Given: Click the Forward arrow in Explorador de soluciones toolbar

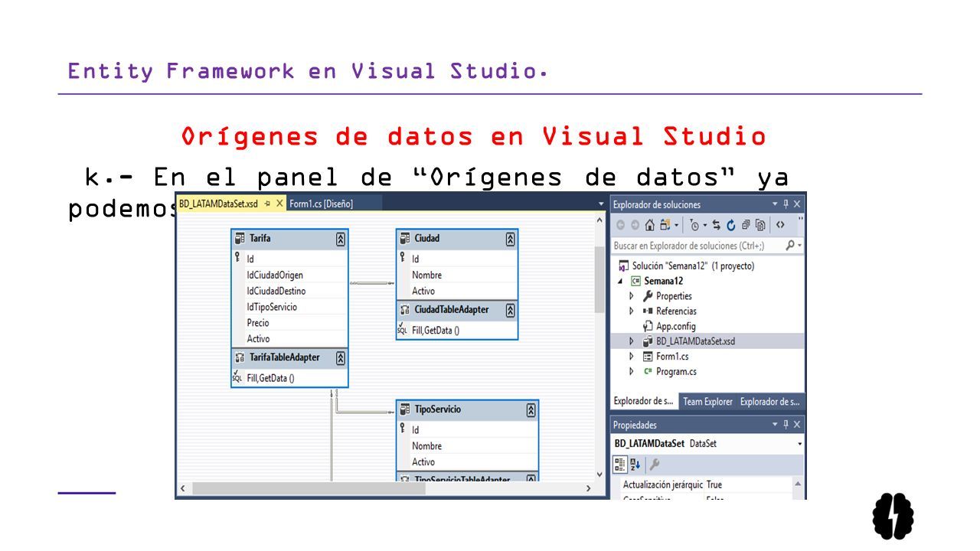Looking at the screenshot, I should tap(635, 225).
